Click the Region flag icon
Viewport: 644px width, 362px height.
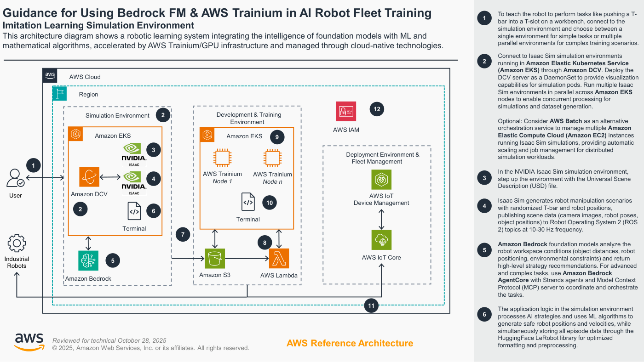tap(60, 94)
